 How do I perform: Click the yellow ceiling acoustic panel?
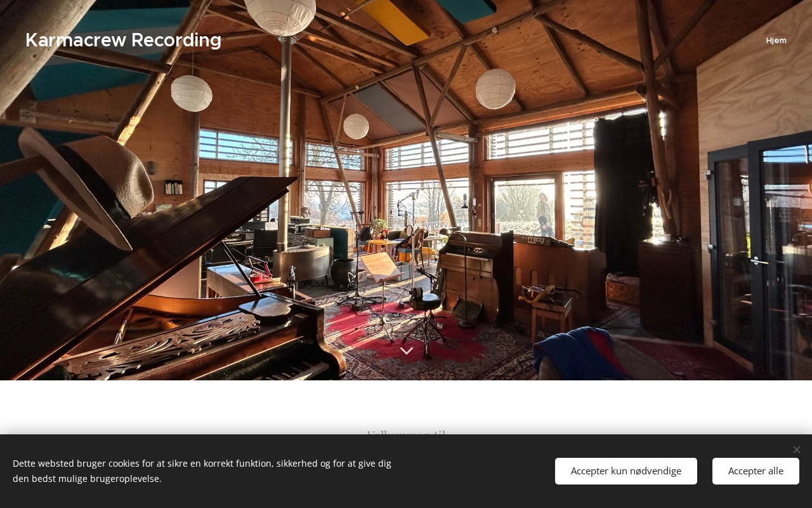395,20
